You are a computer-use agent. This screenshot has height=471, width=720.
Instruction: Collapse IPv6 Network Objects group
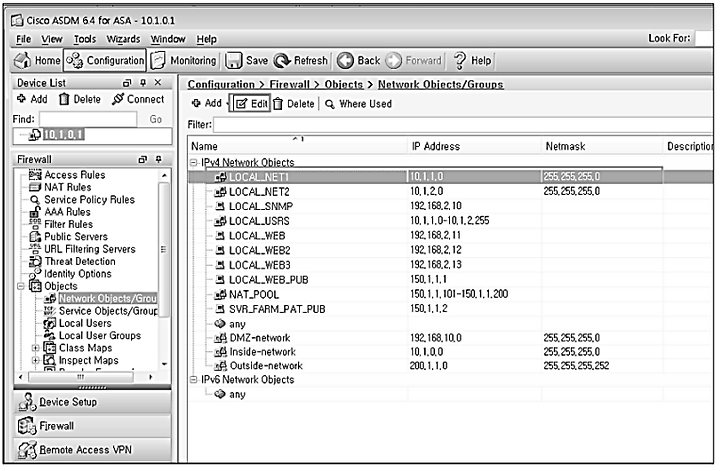194,380
